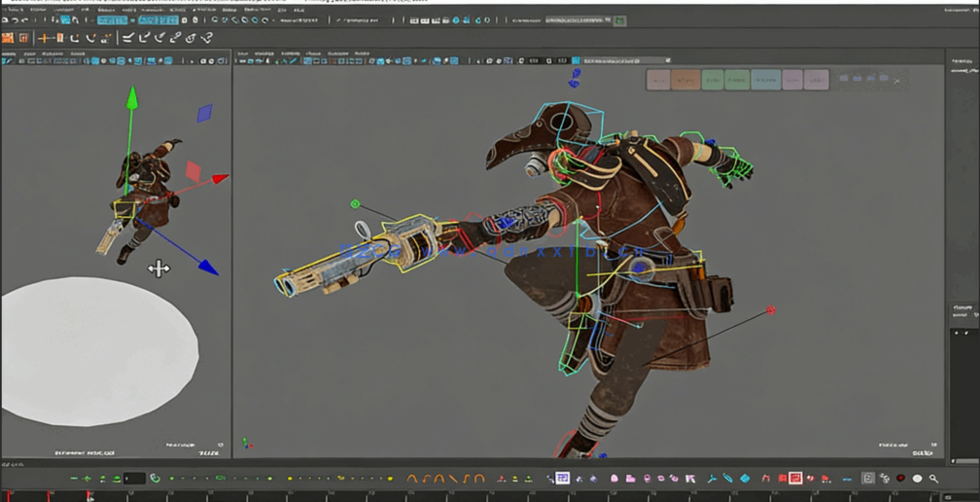
Task: Click the orange crosshair shelf tool
Action: tap(45, 38)
